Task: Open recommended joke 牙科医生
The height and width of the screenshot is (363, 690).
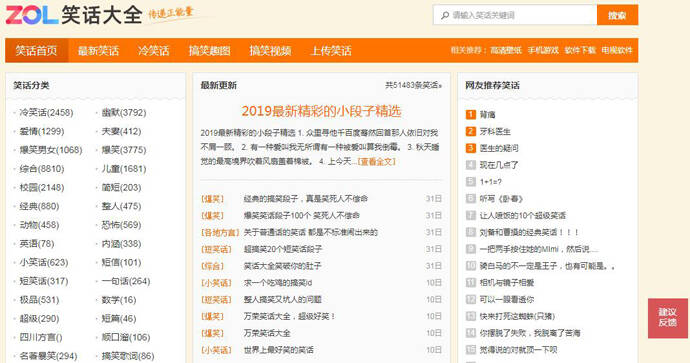Action: click(495, 132)
